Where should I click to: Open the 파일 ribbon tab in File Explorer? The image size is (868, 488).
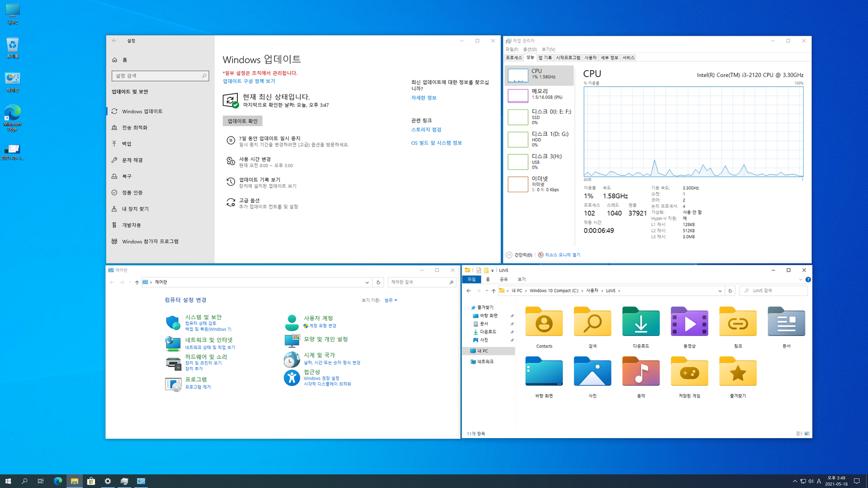point(471,279)
